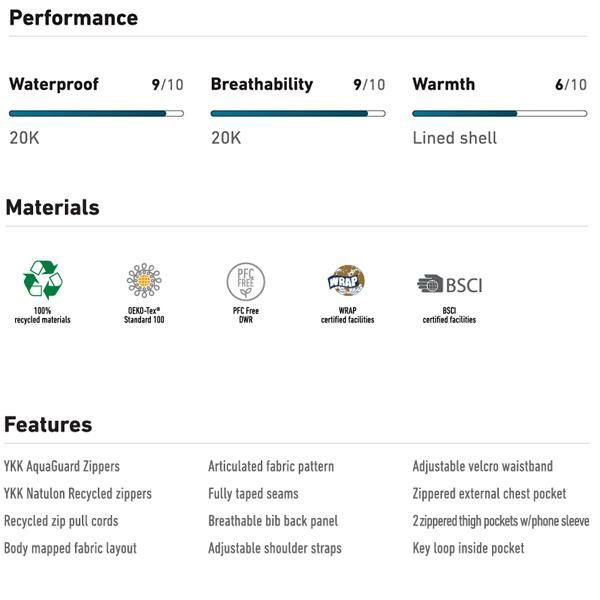
Task: Click the Key loop inside pocket feature
Action: 468,548
